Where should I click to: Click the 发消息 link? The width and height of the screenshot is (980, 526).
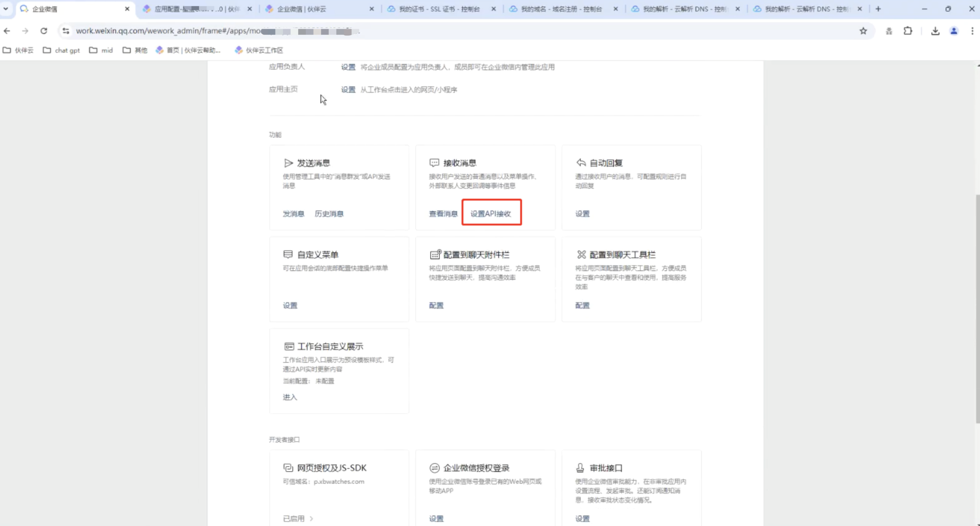[294, 214]
